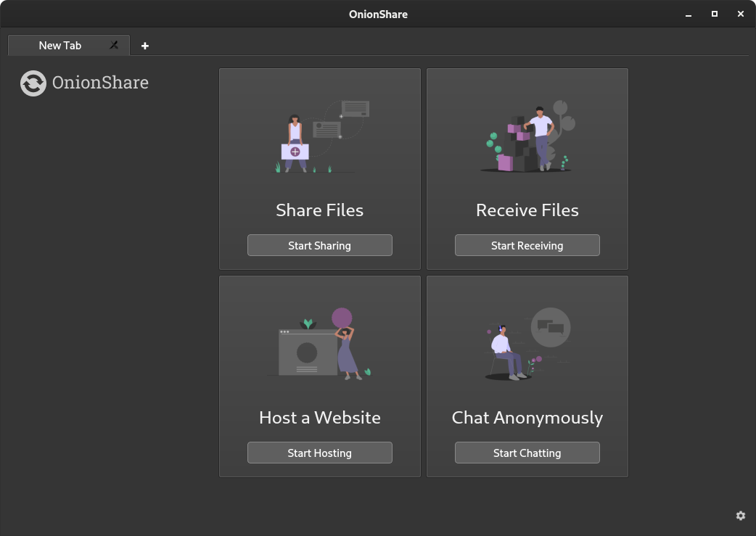Click the Share Files heading
756x536 pixels.
pos(319,210)
